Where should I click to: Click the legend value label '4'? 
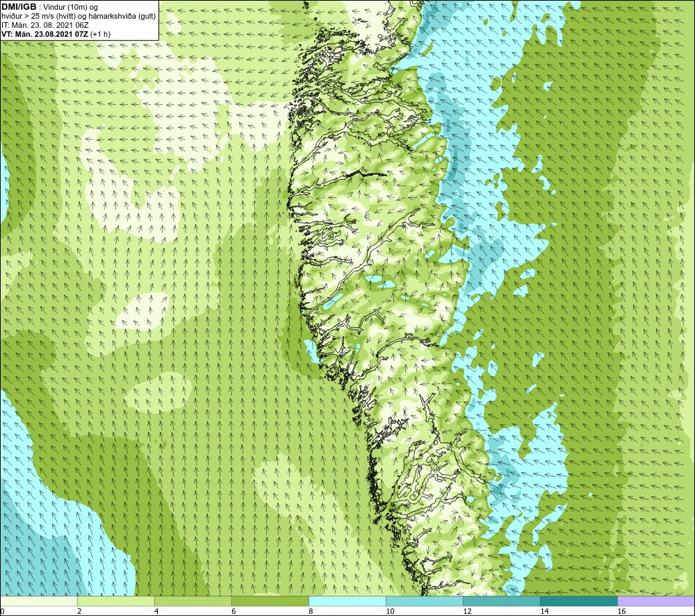coord(156,612)
